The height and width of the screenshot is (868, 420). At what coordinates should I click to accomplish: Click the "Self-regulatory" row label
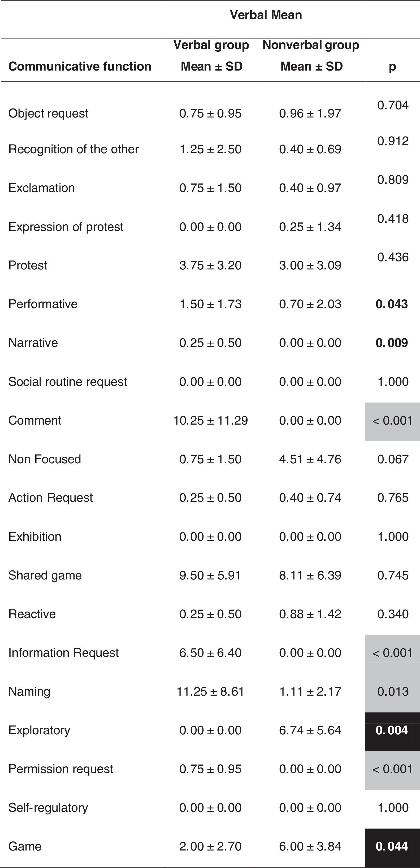(48, 808)
